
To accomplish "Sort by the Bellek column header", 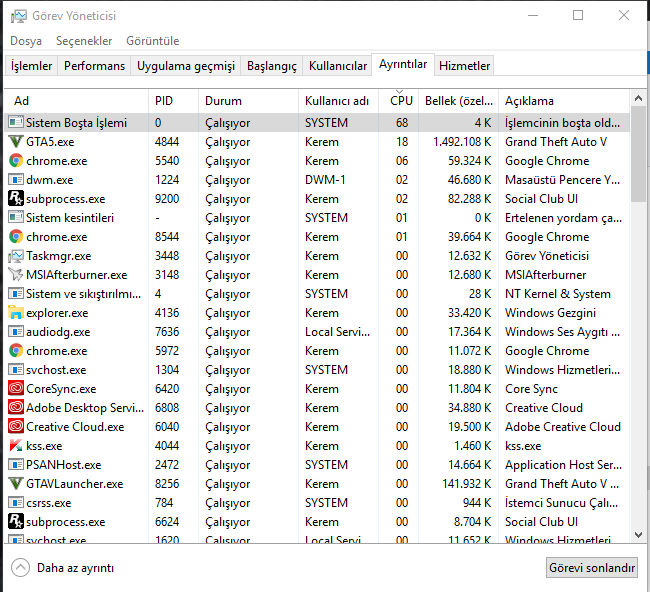I will pyautogui.click(x=458, y=101).
